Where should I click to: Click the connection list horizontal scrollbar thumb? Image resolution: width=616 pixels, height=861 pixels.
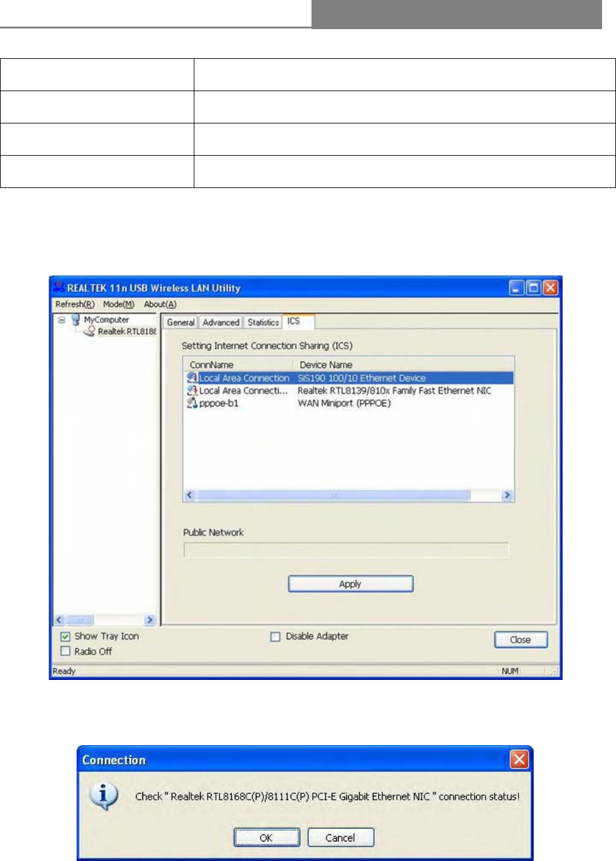[333, 495]
